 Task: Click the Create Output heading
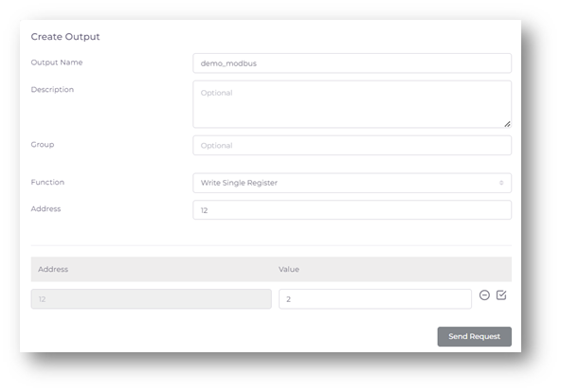pos(65,37)
